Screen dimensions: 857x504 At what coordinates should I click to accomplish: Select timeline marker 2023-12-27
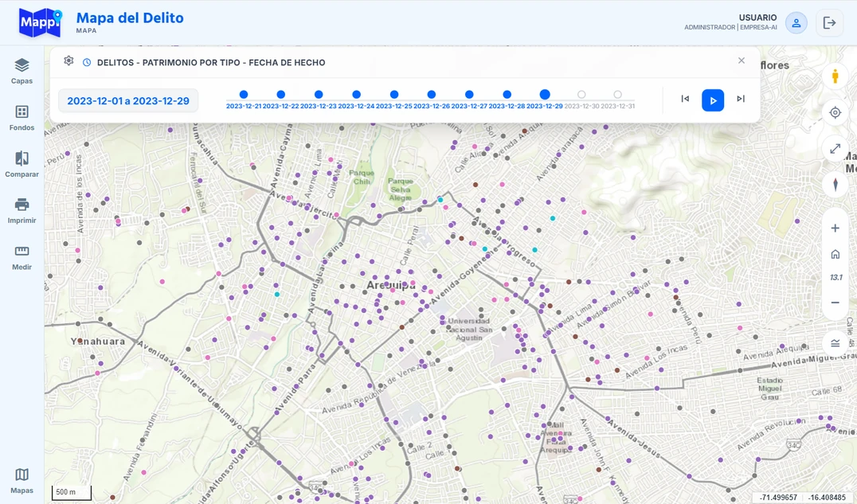469,95
